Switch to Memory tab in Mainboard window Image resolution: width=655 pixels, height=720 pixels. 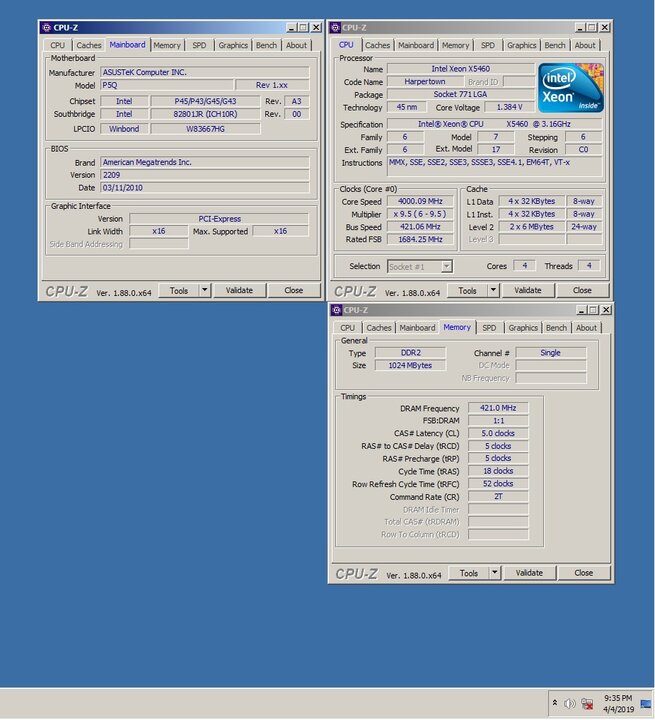tap(167, 45)
